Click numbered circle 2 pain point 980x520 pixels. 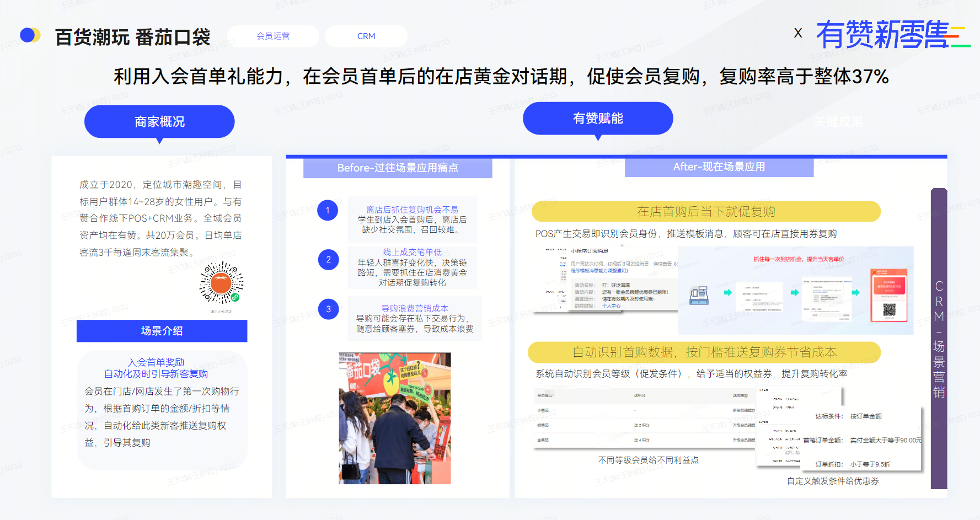pyautogui.click(x=328, y=259)
